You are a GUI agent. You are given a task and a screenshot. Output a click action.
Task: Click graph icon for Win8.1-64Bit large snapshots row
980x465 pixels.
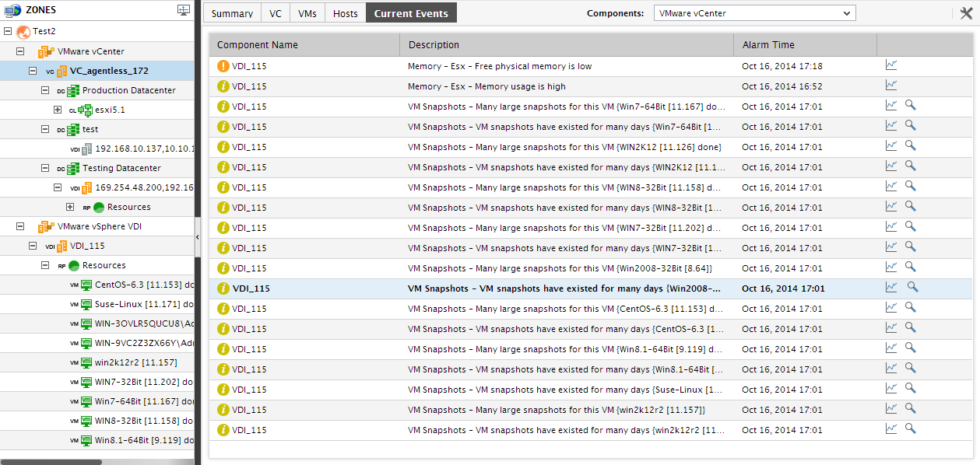click(891, 348)
